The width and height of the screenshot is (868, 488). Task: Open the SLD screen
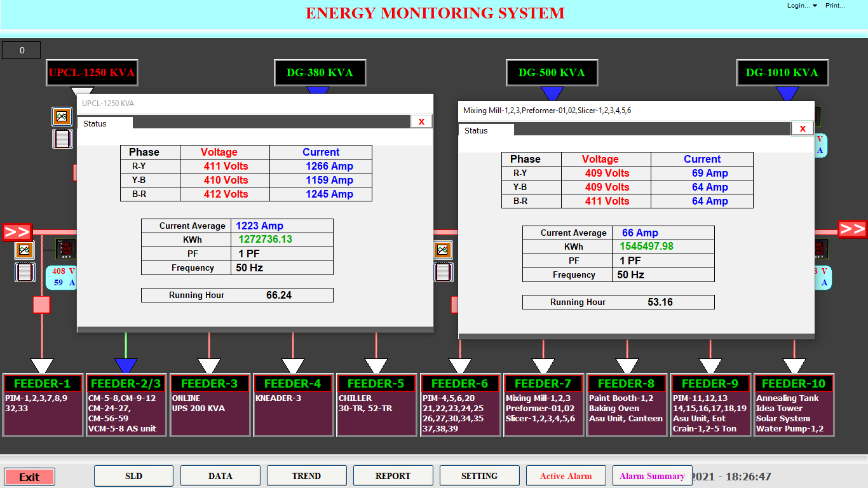coord(133,476)
